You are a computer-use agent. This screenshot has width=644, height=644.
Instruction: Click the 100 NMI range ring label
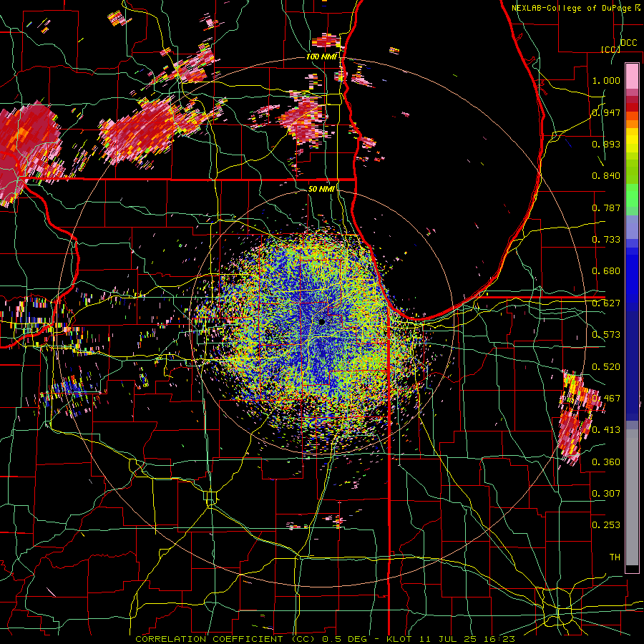click(321, 57)
